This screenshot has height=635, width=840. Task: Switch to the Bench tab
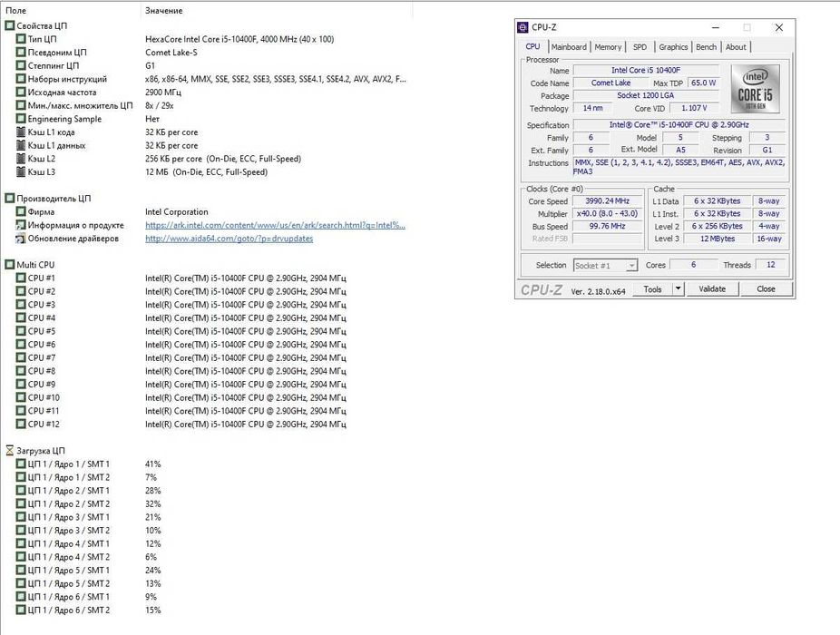pos(706,47)
